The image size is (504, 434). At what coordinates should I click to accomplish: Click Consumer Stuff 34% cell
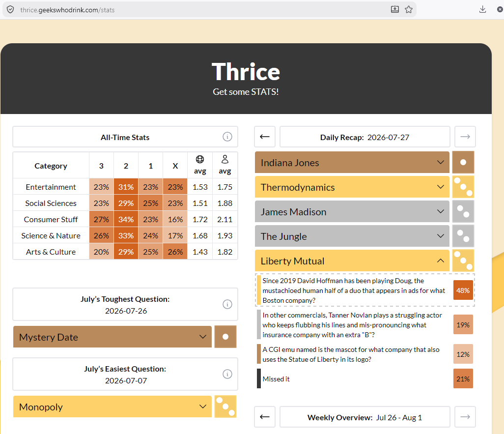(126, 219)
